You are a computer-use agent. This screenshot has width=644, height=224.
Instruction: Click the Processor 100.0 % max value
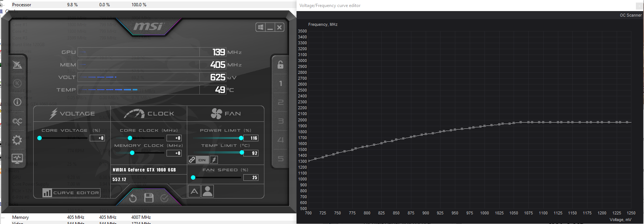139,5
